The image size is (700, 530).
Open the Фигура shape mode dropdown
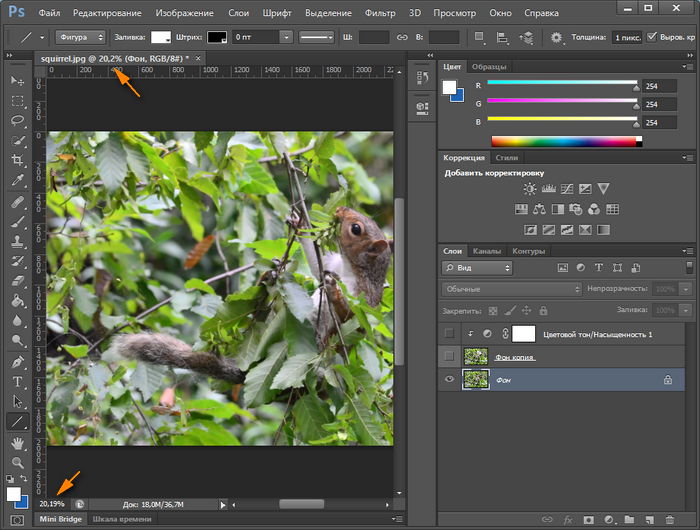tap(78, 37)
